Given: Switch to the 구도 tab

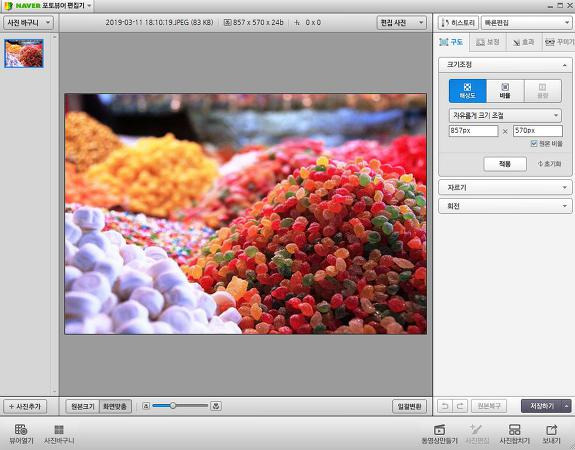Looking at the screenshot, I should click(x=451, y=42).
